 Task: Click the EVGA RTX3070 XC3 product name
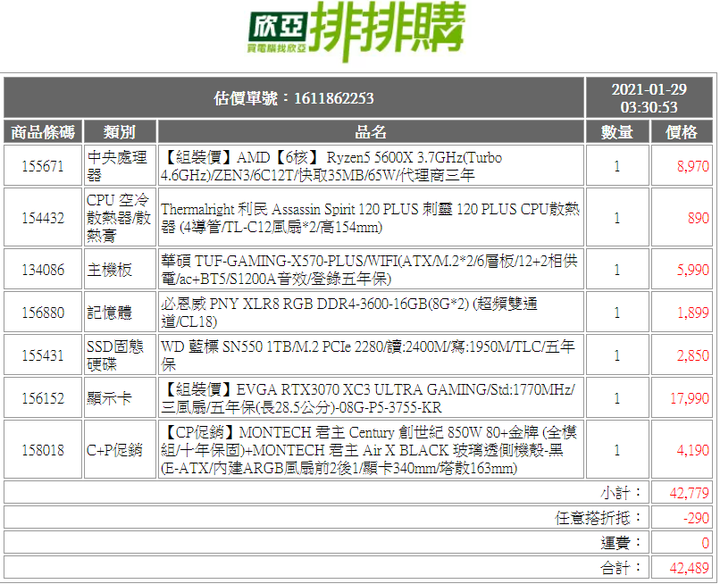pyautogui.click(x=368, y=398)
